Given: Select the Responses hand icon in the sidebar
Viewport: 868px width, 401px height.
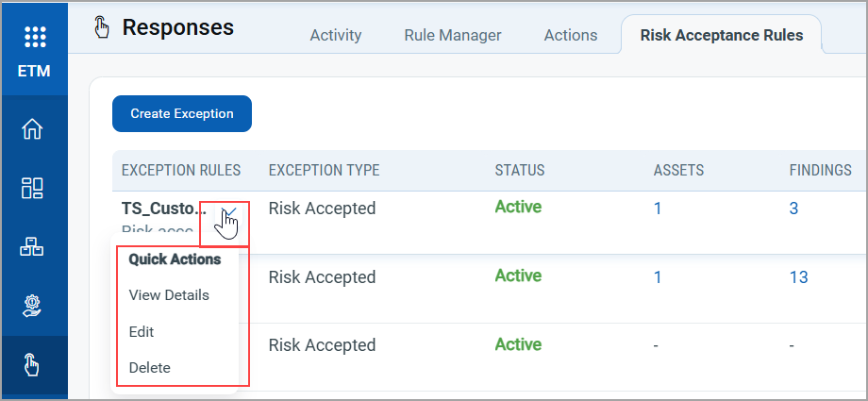Looking at the screenshot, I should [33, 364].
